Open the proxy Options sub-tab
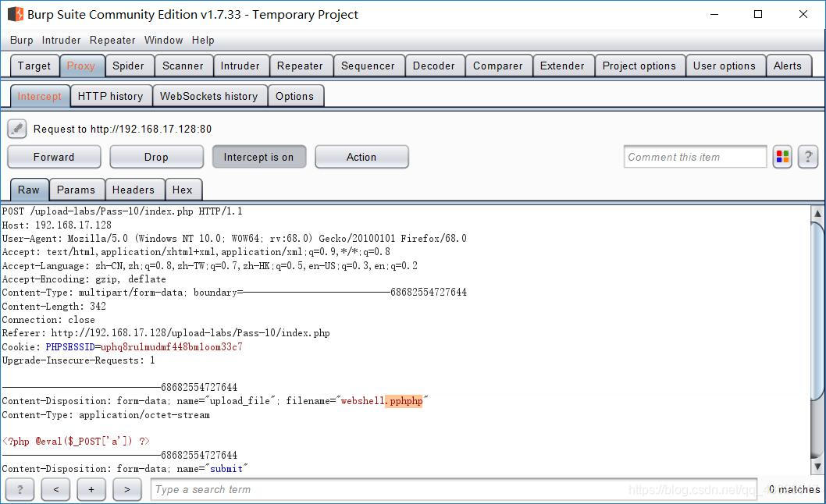Viewport: 826px width, 504px height. click(x=294, y=96)
